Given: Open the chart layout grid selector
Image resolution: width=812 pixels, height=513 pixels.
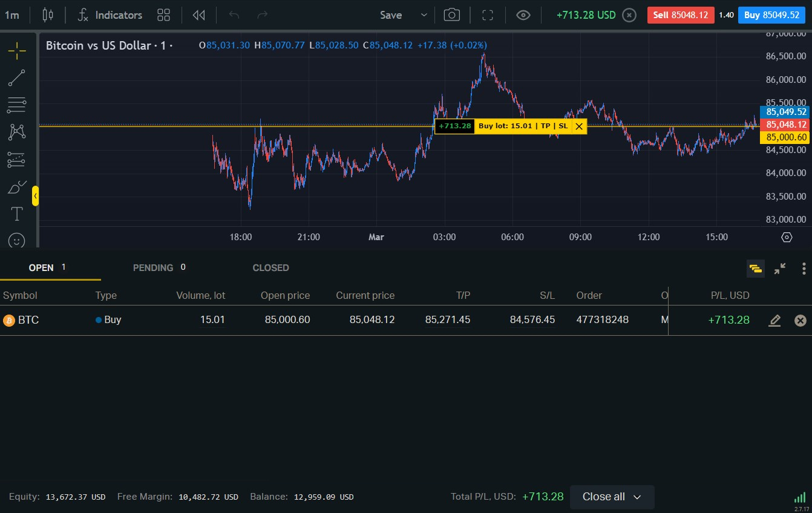Looking at the screenshot, I should (x=163, y=15).
